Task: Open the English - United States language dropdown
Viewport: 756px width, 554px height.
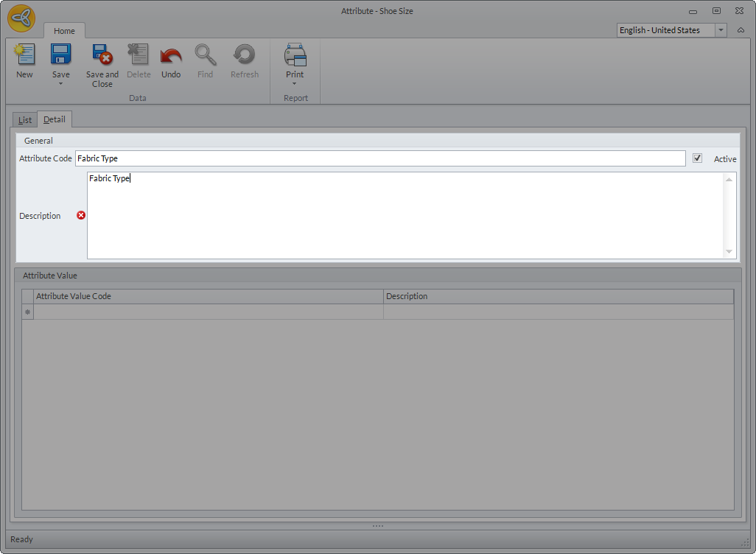Action: (x=721, y=30)
